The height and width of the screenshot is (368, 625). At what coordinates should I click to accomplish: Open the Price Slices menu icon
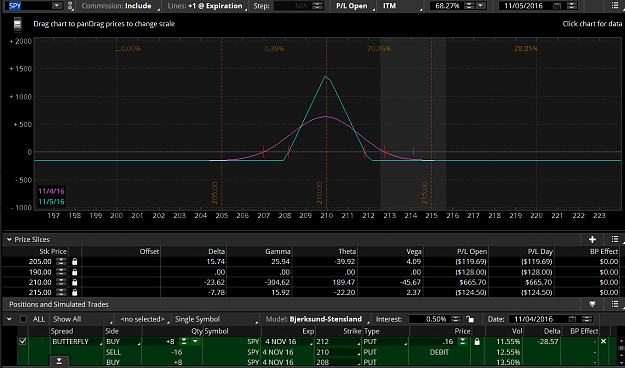pyautogui.click(x=615, y=239)
